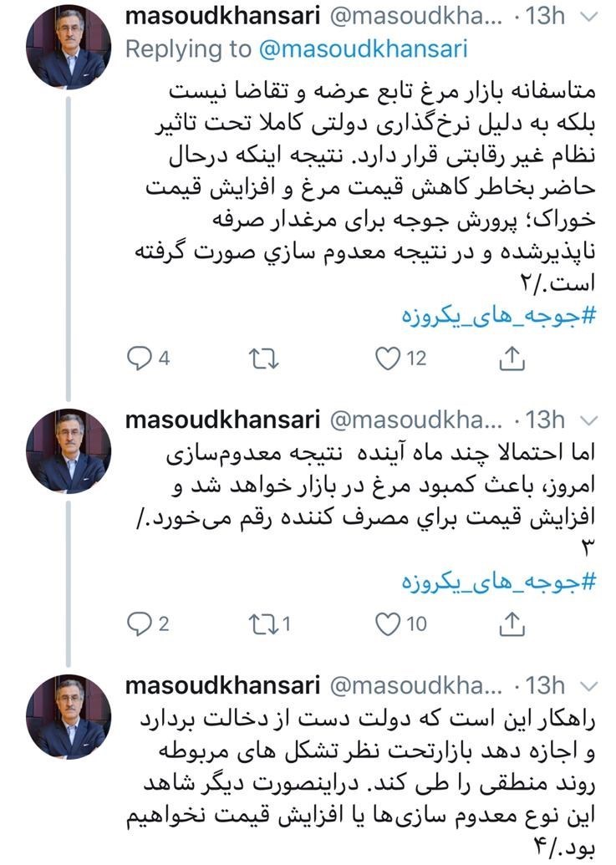Screen dimensions: 616x865
Task: Like the tweet with 10 likes
Action: (x=387, y=623)
